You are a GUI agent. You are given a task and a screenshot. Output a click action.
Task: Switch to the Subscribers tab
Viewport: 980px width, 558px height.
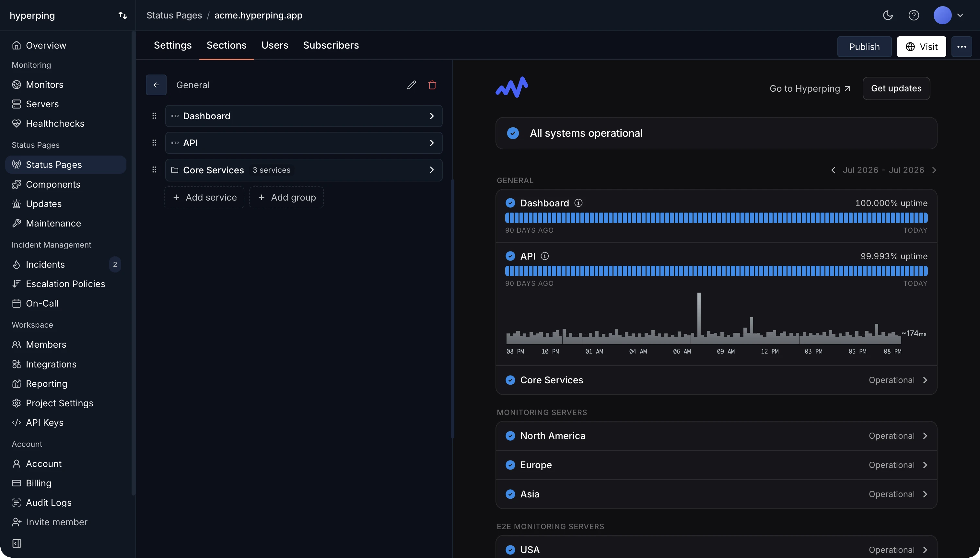coord(331,45)
